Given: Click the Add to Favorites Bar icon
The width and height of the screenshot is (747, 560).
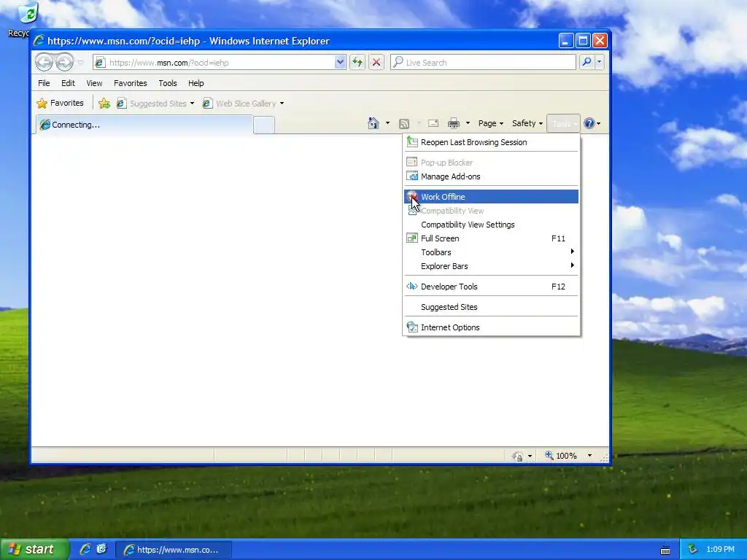Looking at the screenshot, I should (104, 104).
